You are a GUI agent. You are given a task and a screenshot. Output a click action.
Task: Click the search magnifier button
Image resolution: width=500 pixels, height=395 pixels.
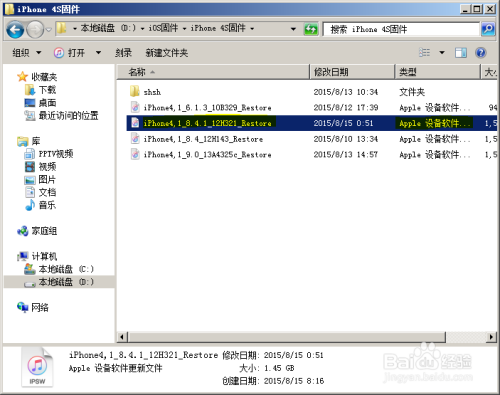click(x=488, y=29)
